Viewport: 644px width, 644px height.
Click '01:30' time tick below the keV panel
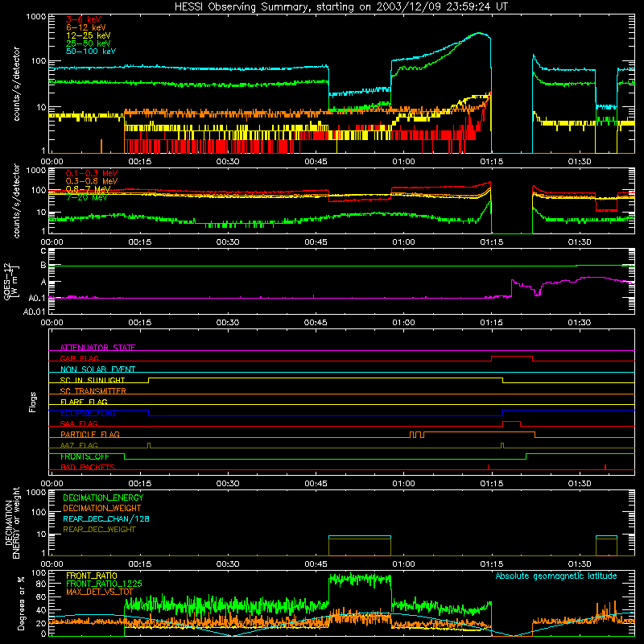tap(580, 162)
